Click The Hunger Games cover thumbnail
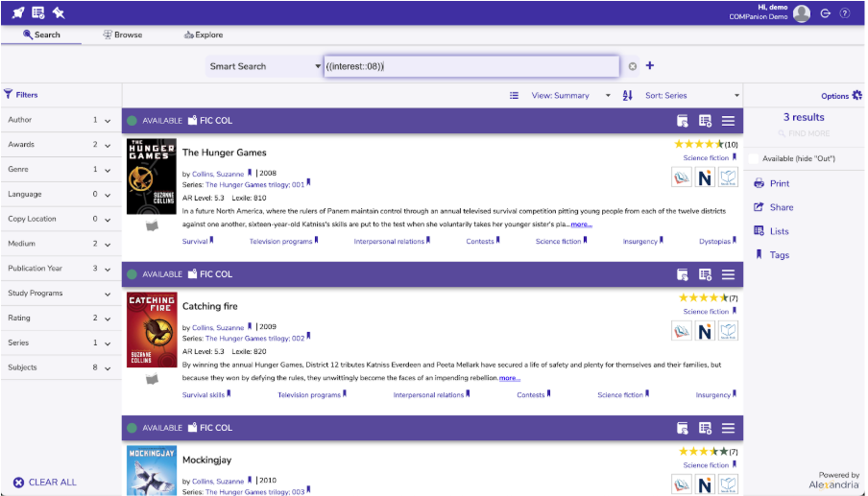Image resolution: width=868 pixels, height=496 pixels. (x=152, y=177)
